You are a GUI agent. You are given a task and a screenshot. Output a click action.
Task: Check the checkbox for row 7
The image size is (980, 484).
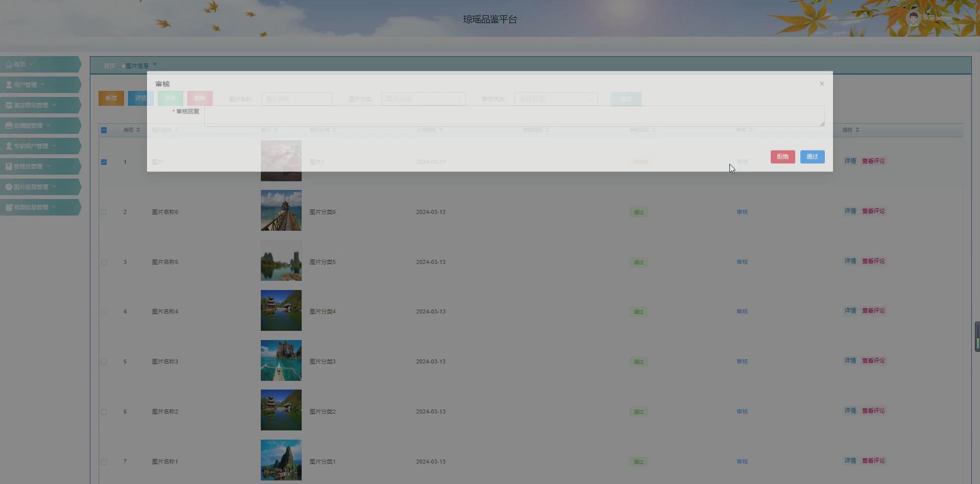pos(104,462)
